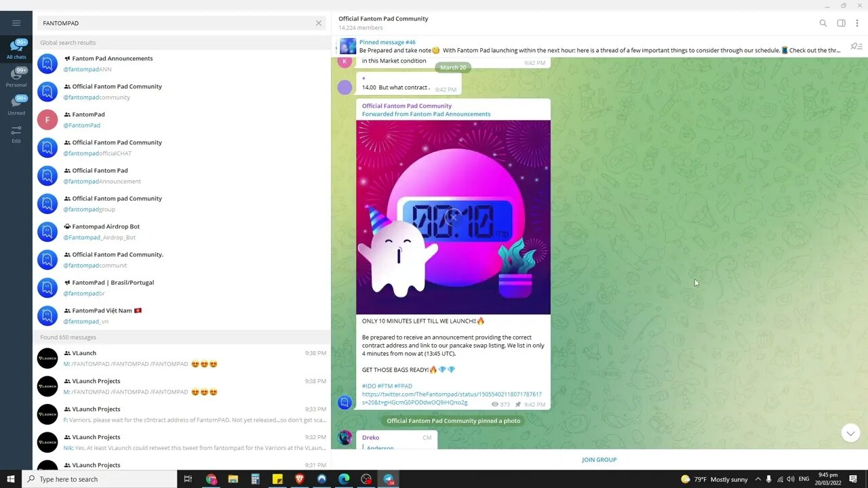Screen dimensions: 868x488
Task: Open File Explorer from the taskbar
Action: click(233, 479)
